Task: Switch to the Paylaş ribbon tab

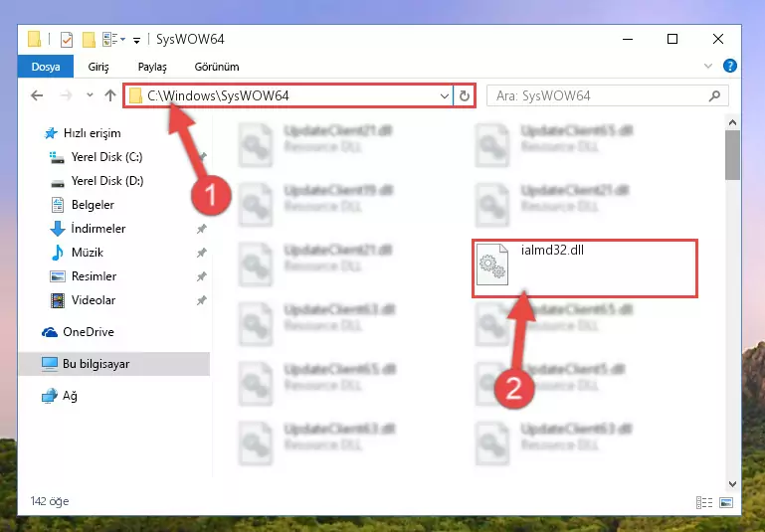Action: point(152,67)
